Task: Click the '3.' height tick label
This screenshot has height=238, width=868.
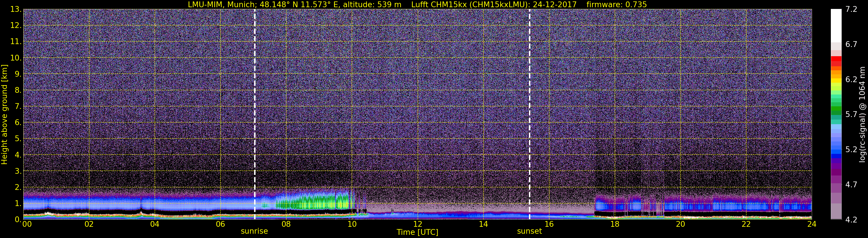Action: click(x=18, y=171)
